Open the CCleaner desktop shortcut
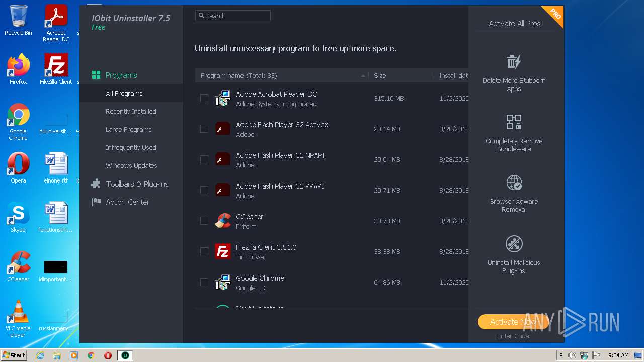Image resolution: width=644 pixels, height=362 pixels. tap(18, 266)
